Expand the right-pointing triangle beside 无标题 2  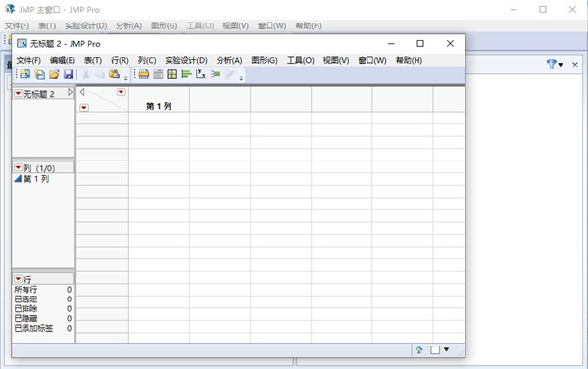coord(71,92)
